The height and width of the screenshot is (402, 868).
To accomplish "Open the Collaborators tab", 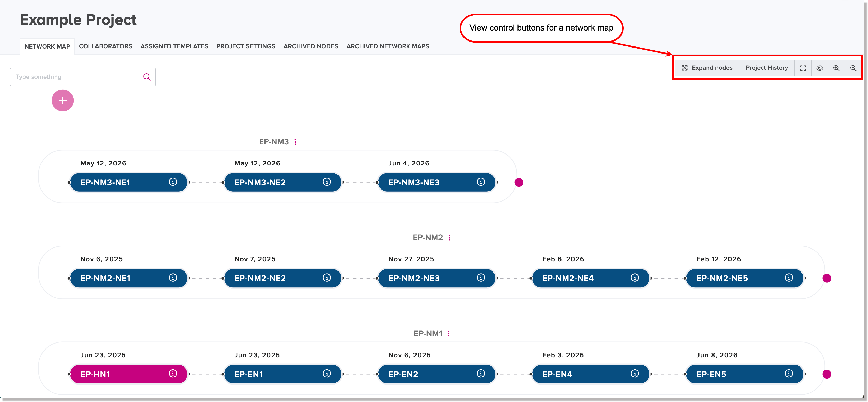I will tap(105, 46).
